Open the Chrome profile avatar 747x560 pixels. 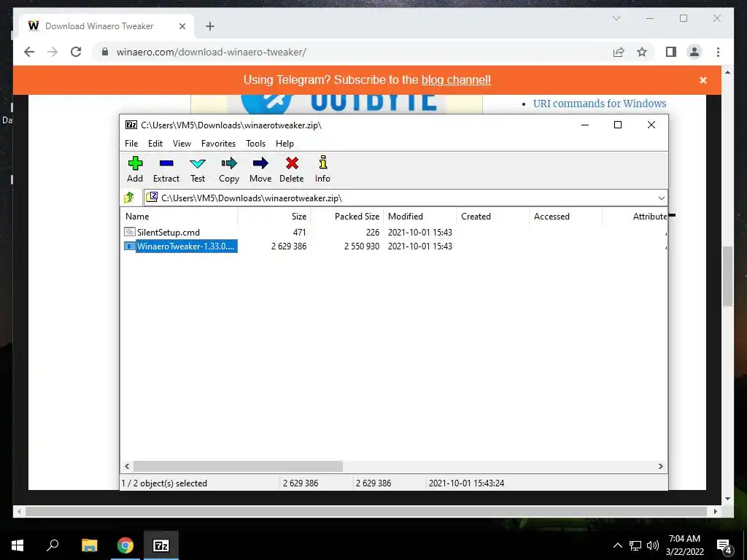coord(694,52)
